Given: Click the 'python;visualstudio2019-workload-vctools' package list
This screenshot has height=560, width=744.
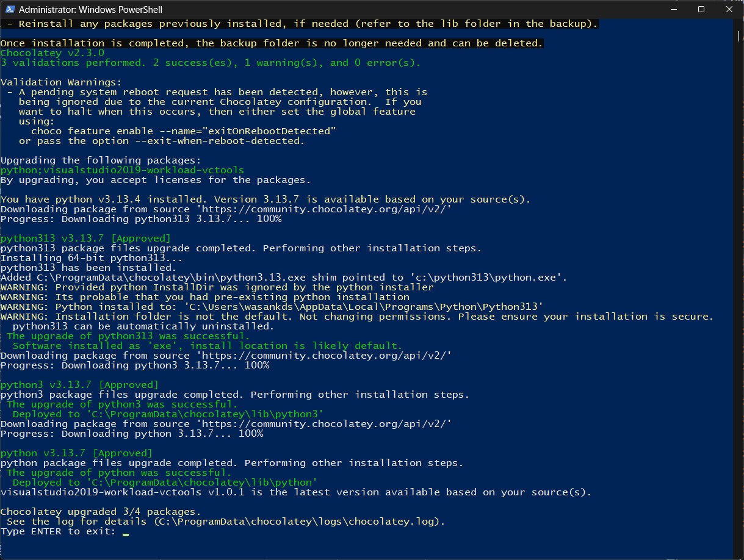Looking at the screenshot, I should click(x=122, y=170).
